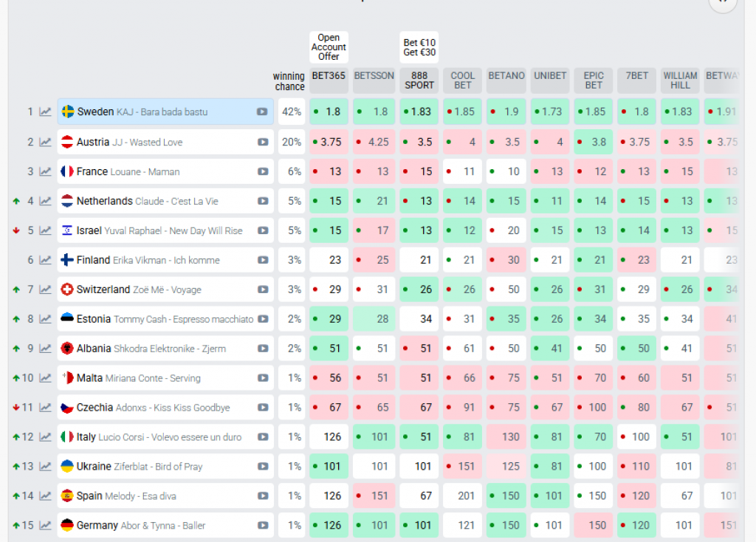Viewport: 756px width, 542px height.
Task: Click the chart icon beside Finland
Action: tap(46, 260)
